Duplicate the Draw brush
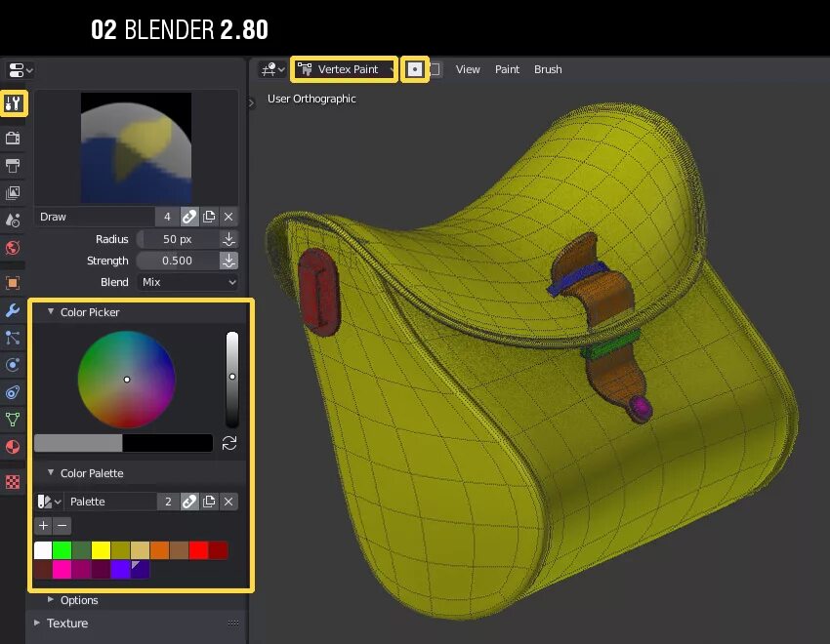This screenshot has height=644, width=830. point(209,217)
